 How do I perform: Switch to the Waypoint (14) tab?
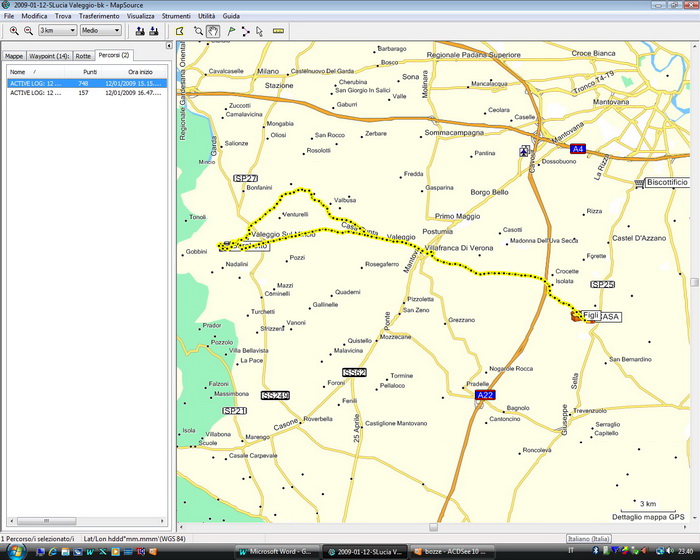pyautogui.click(x=49, y=56)
